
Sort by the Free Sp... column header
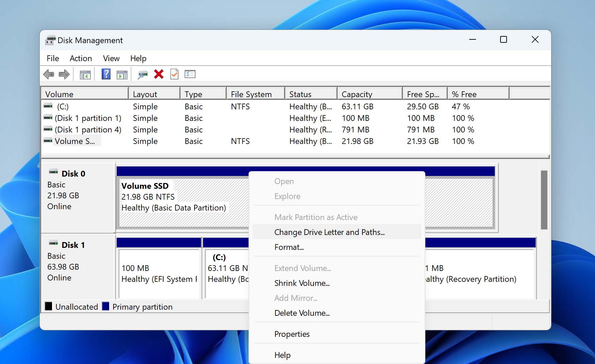[x=425, y=94]
